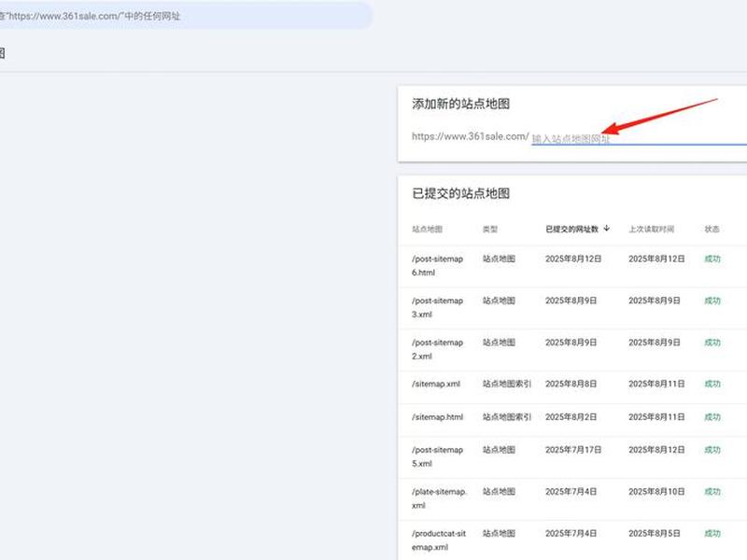Open the /post-sitemap3.xml sitemap row

pos(572,308)
